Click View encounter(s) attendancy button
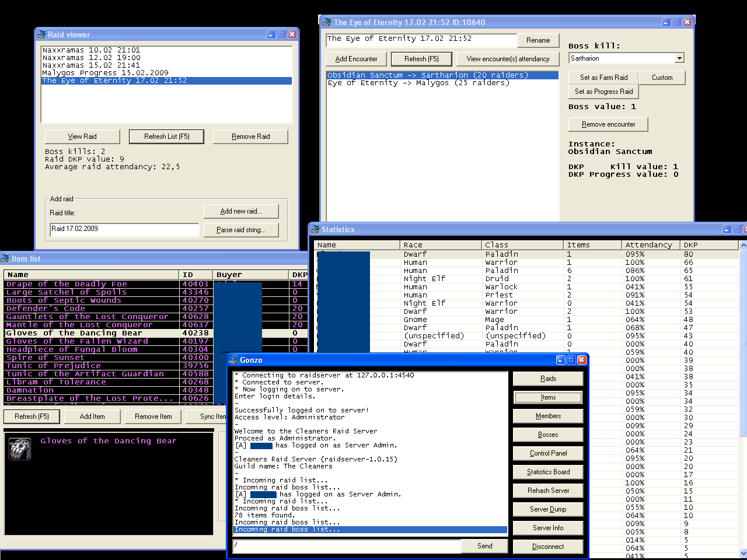Screen dimensions: 747x560 [x=508, y=59]
